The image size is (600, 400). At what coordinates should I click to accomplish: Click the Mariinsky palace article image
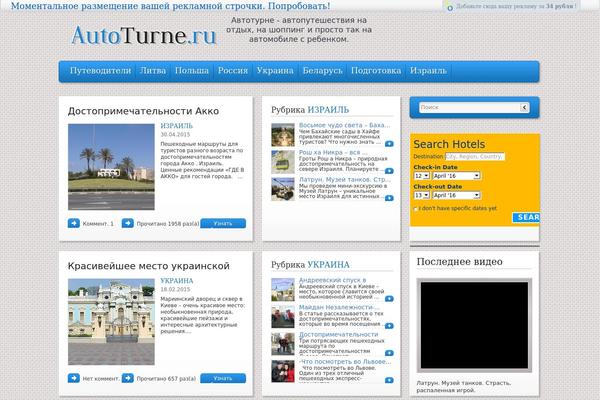[111, 322]
